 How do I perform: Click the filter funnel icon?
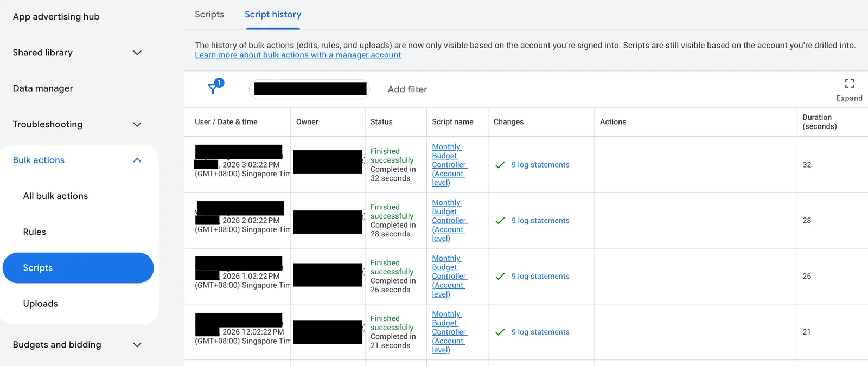213,89
